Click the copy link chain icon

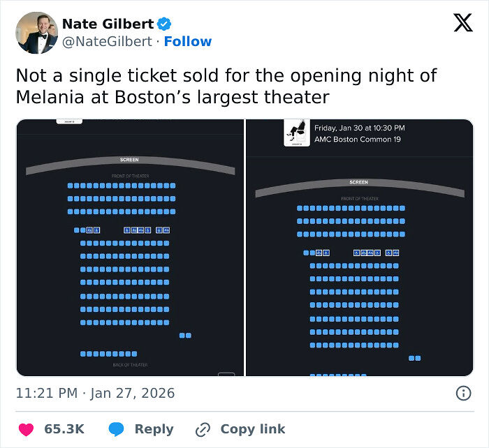203,429
